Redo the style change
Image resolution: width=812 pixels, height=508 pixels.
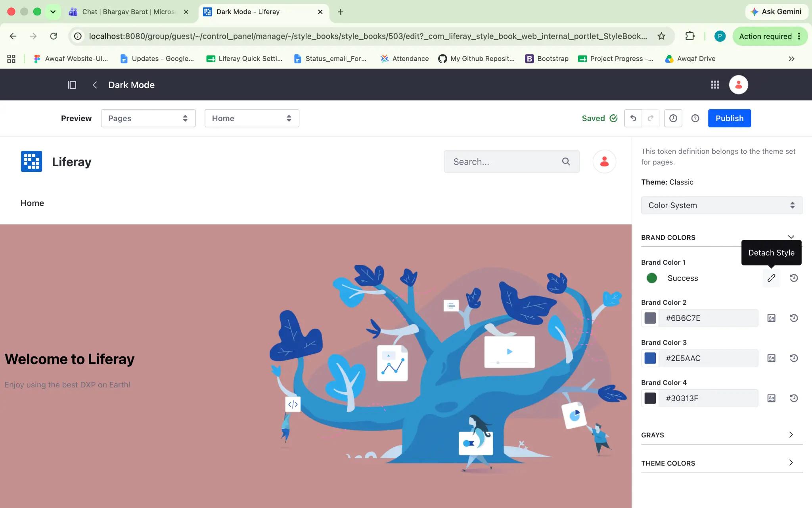coord(651,118)
